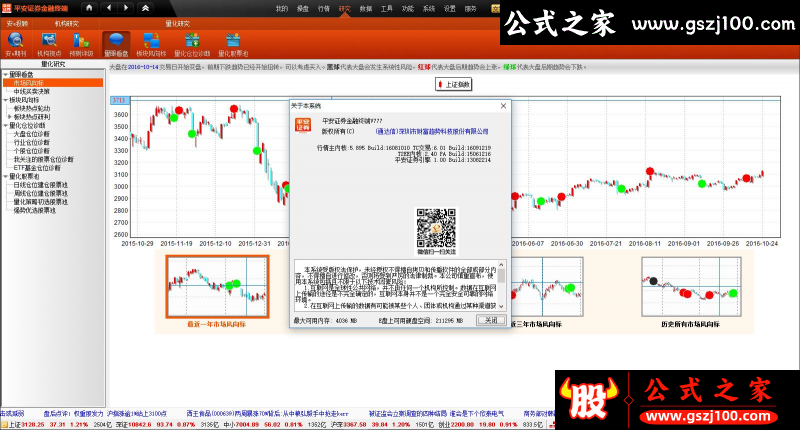This screenshot has width=800, height=430.
Task: Close the 关于本系统 dialog with X
Action: (503, 106)
